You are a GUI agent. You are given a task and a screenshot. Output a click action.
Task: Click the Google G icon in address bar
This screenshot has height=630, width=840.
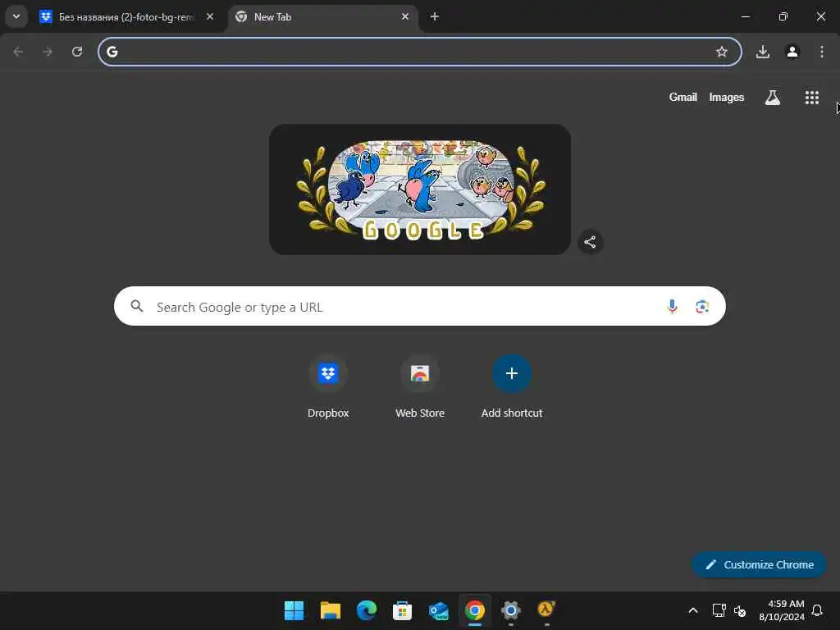pos(112,52)
